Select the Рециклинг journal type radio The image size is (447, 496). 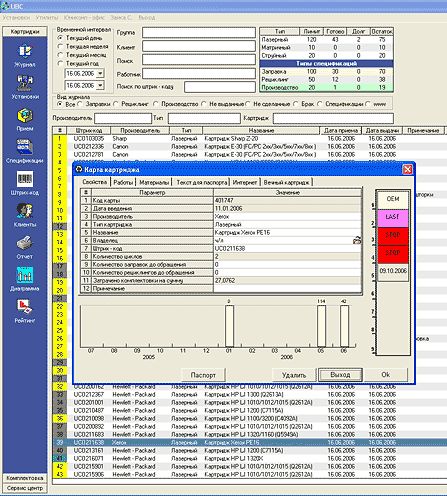(116, 104)
